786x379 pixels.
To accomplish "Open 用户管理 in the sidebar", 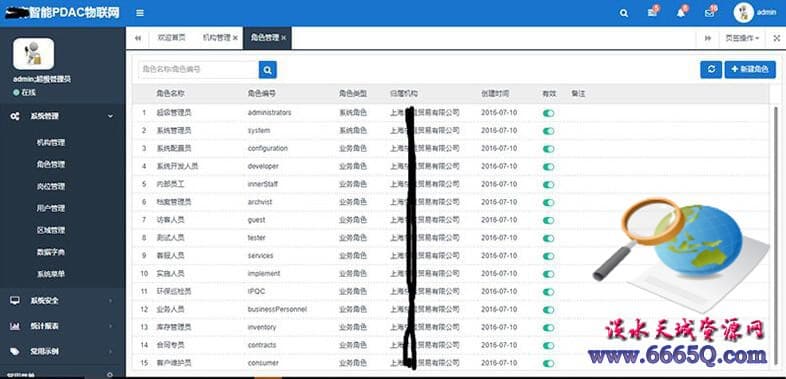I will 51,209.
